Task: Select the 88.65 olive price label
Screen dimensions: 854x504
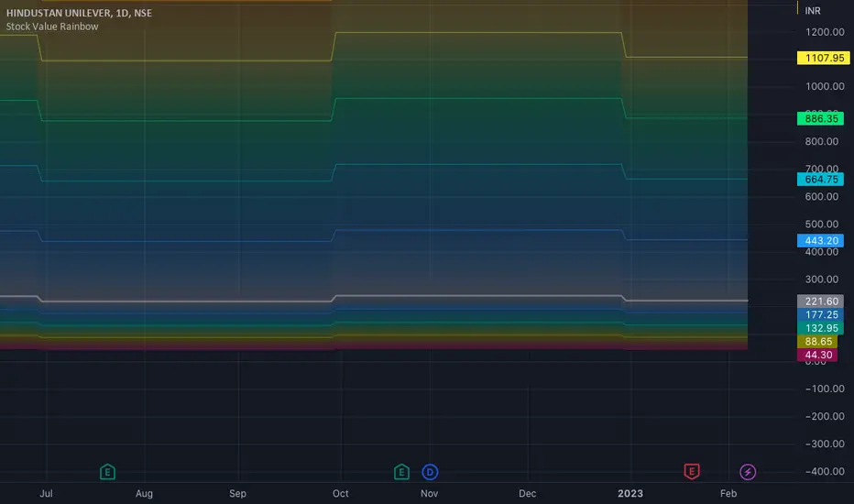Action: [x=817, y=341]
